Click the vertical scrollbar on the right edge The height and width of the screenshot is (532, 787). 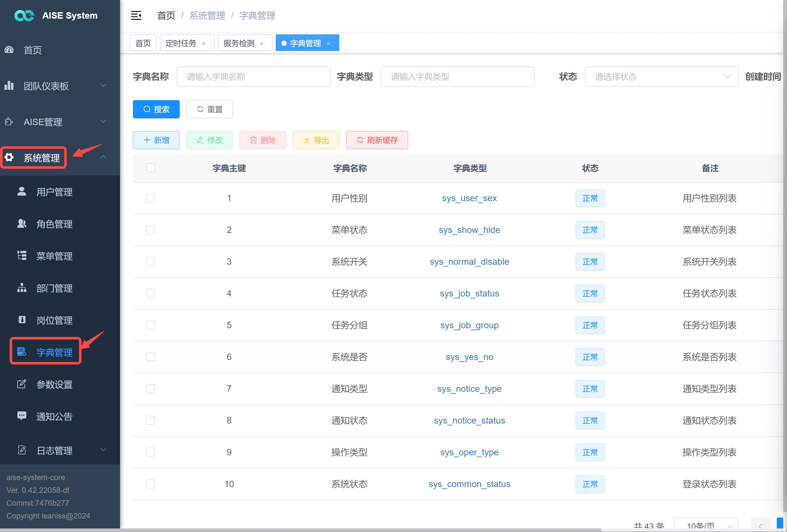[785, 256]
